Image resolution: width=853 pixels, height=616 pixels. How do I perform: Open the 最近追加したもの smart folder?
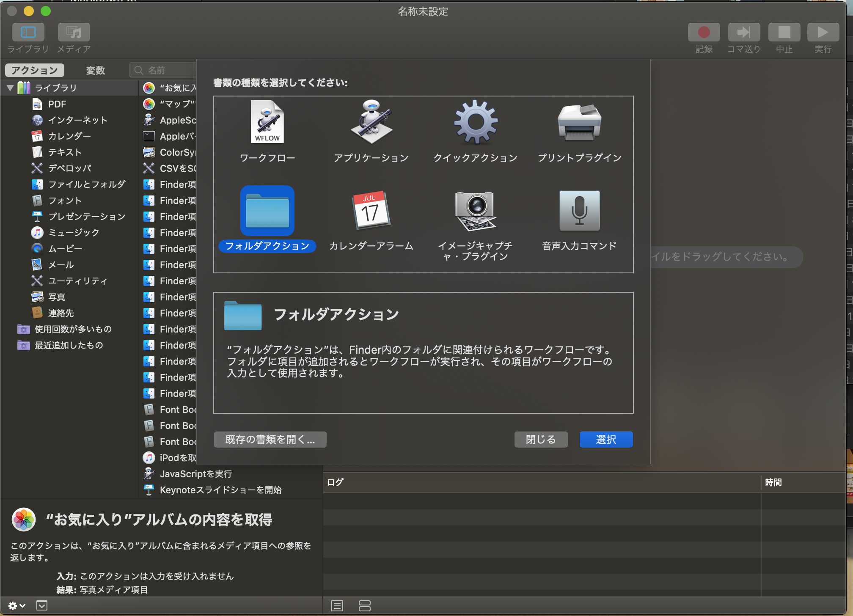tap(69, 345)
